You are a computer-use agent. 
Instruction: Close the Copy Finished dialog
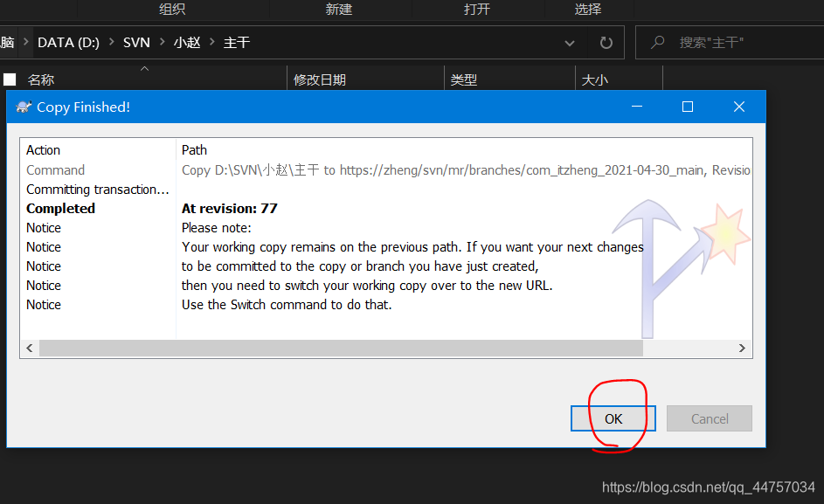pyautogui.click(x=739, y=107)
